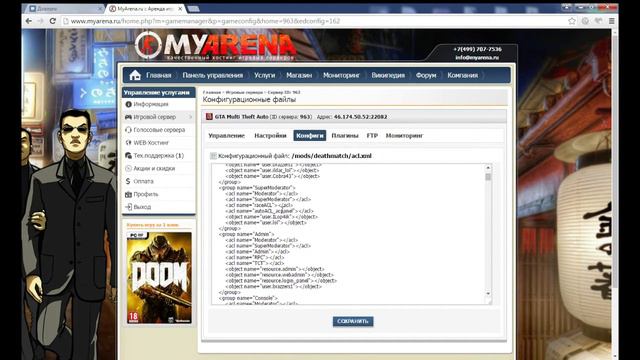Click the config editor scroll-up arrow
The height and width of the screenshot is (360, 640).
point(488,167)
